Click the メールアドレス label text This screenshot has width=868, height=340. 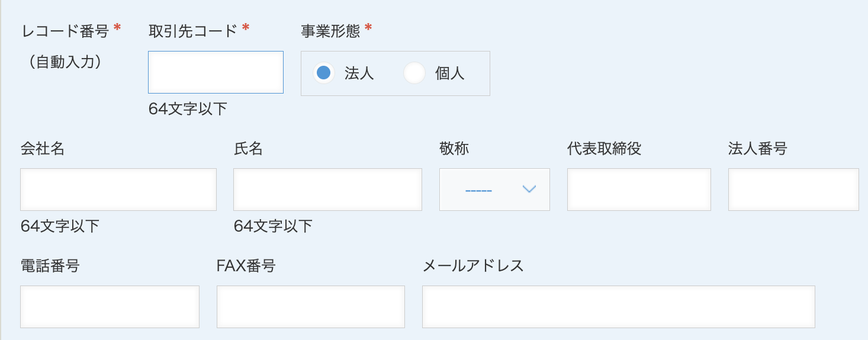473,266
